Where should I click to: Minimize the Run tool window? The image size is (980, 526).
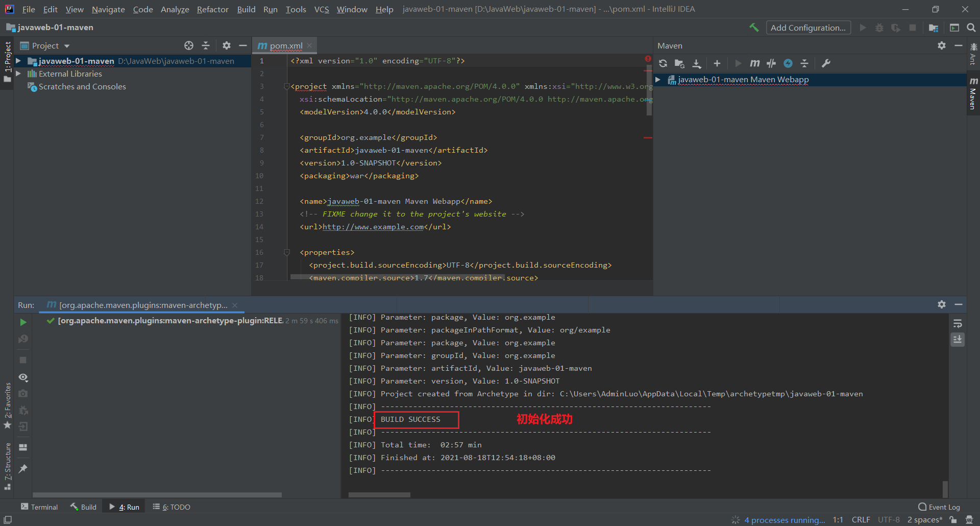pyautogui.click(x=959, y=304)
